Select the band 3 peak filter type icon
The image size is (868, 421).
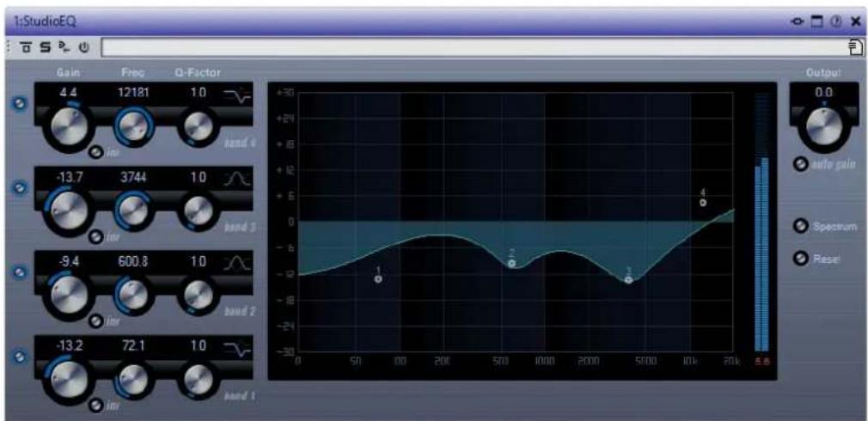(238, 179)
